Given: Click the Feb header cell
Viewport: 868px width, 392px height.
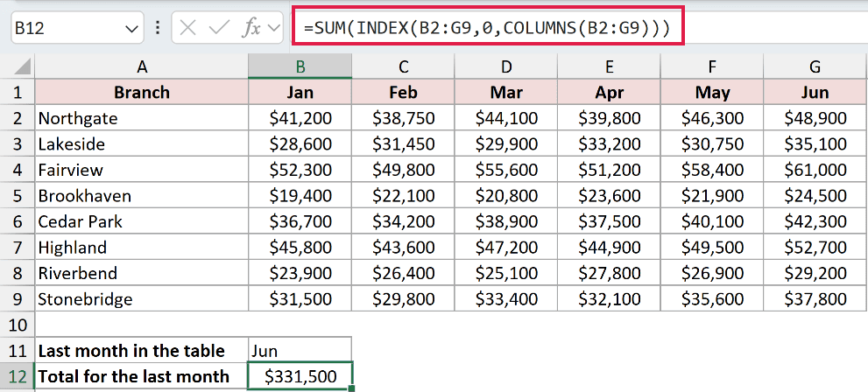Looking at the screenshot, I should pos(403,92).
